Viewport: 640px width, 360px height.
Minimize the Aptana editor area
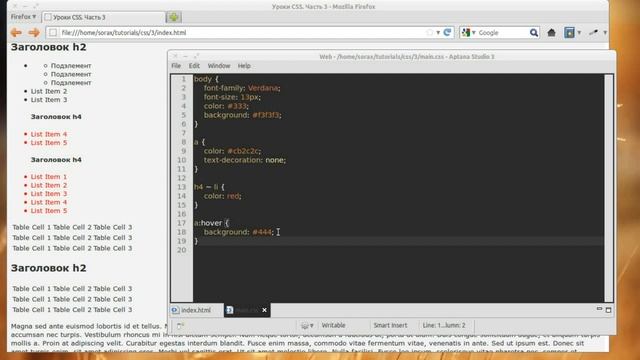click(599, 309)
